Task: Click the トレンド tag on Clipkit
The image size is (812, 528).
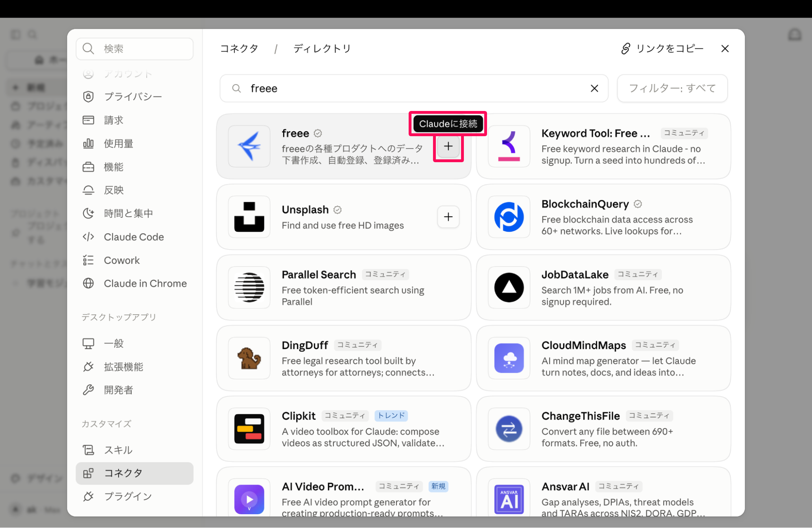Action: [391, 416]
